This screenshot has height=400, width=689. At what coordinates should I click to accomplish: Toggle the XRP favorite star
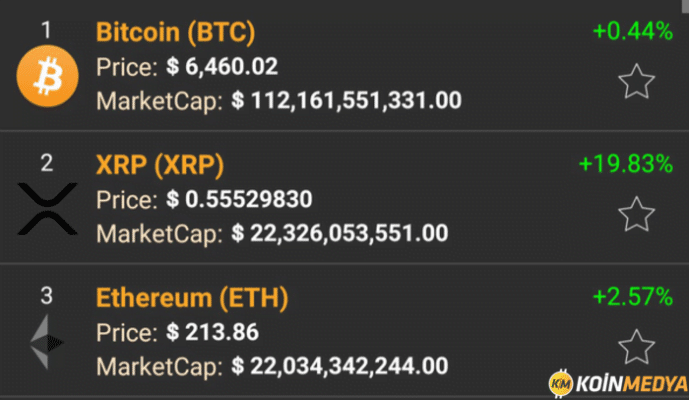point(636,213)
